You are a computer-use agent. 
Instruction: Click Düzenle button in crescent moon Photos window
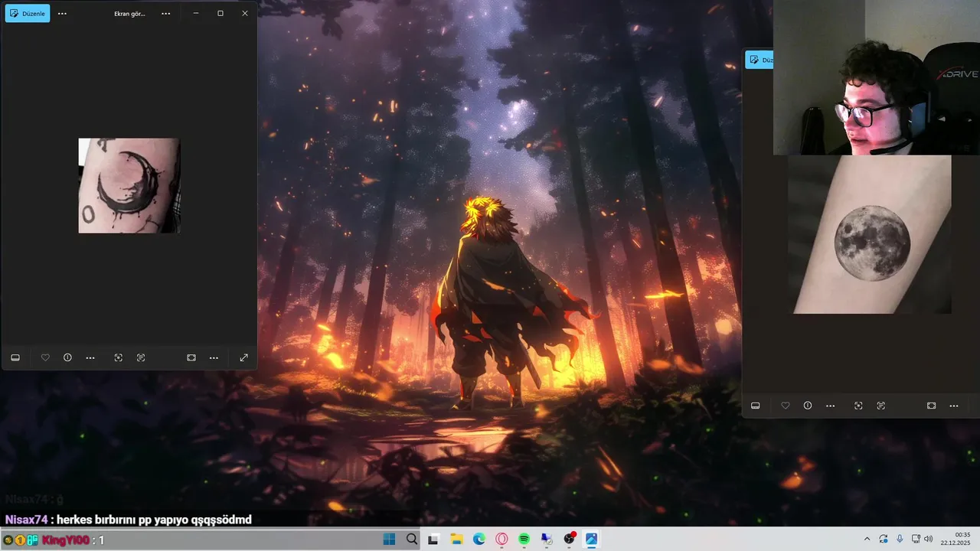(x=28, y=13)
